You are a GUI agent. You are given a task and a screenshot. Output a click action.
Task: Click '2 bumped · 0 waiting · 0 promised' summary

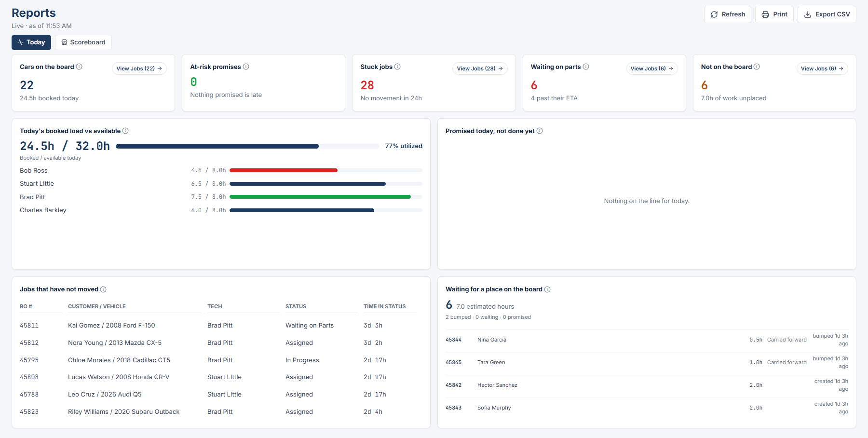(x=488, y=317)
